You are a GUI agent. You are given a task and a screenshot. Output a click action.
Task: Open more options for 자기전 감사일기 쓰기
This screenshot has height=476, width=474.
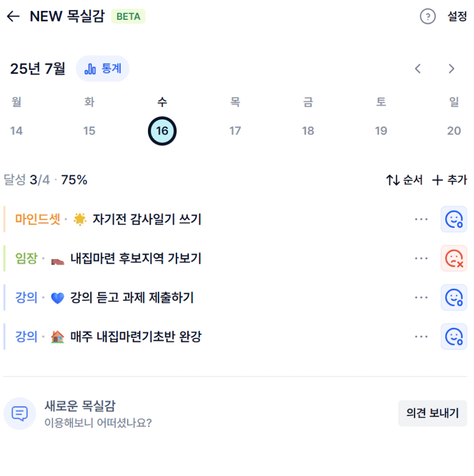click(421, 219)
